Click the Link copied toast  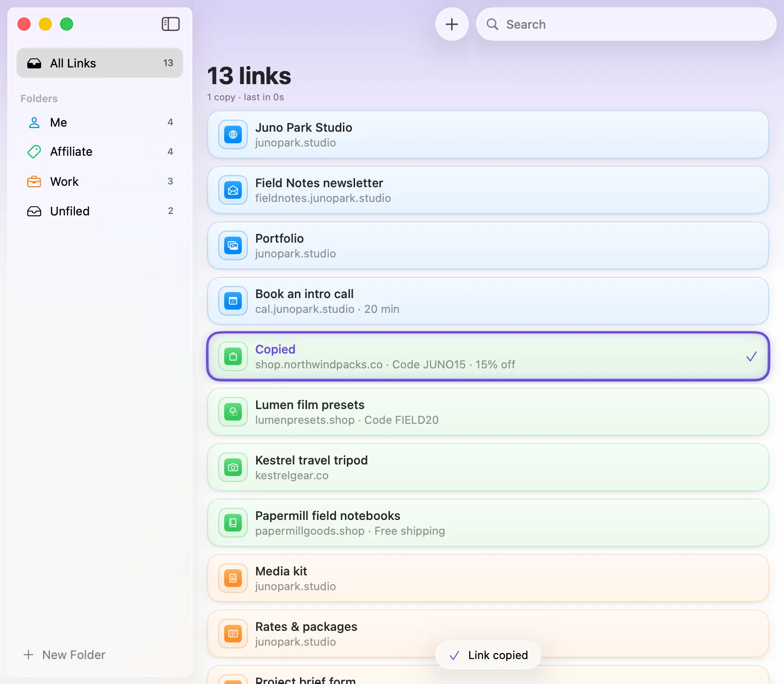tap(488, 655)
